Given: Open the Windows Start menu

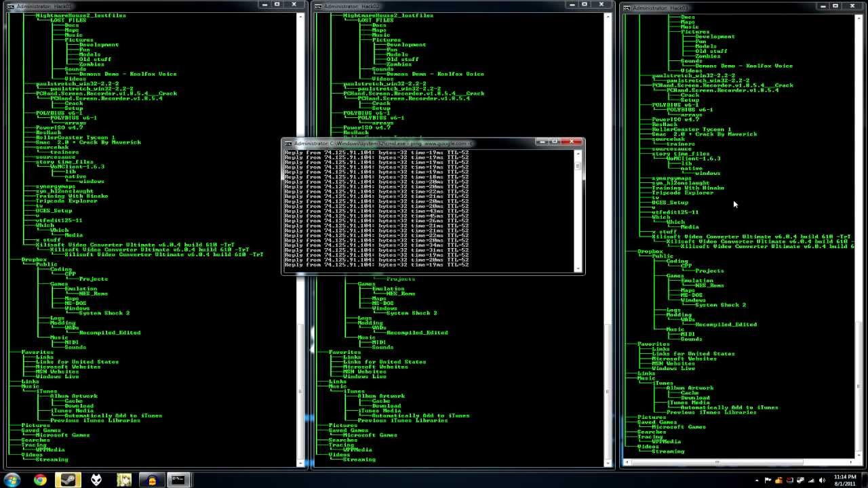Looking at the screenshot, I should tap(12, 480).
